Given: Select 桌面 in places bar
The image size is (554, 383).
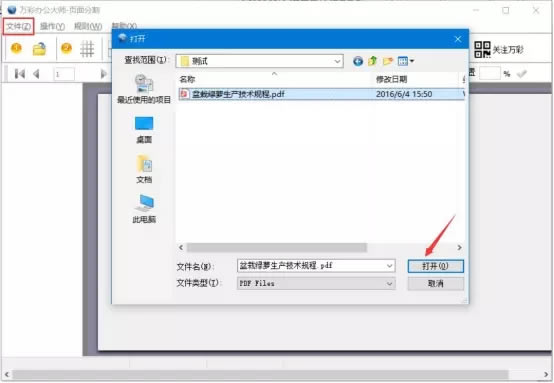Looking at the screenshot, I should pos(144,130).
